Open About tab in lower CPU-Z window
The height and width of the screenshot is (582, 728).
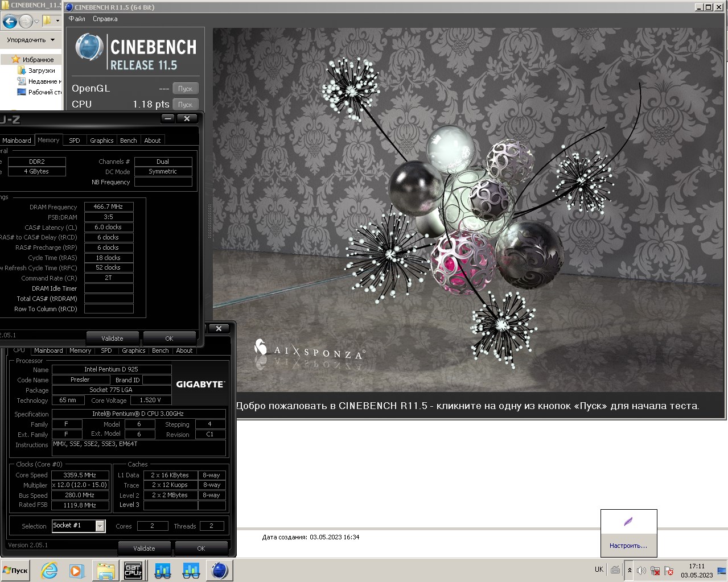pos(184,350)
